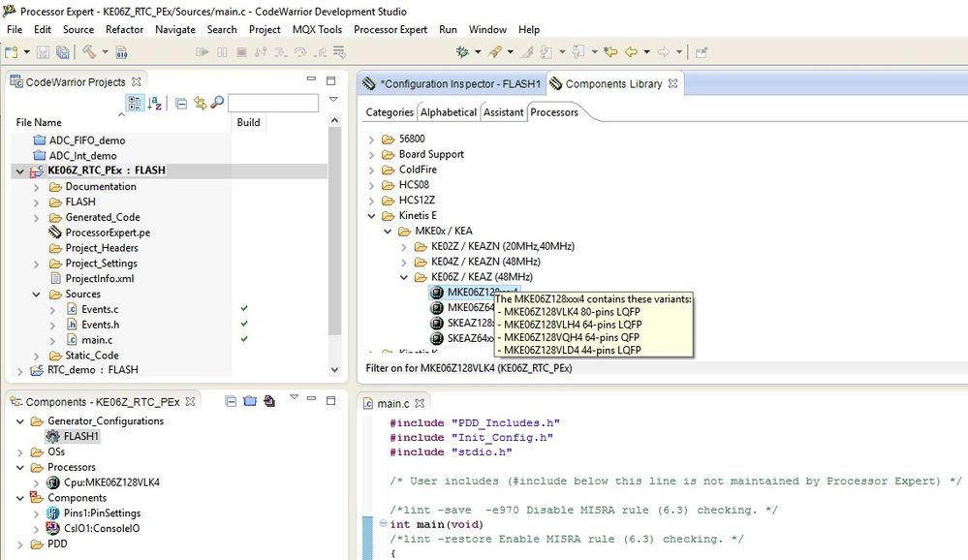Toggle the tree view mode button in Projects
This screenshot has height=560, width=968.
[x=135, y=103]
